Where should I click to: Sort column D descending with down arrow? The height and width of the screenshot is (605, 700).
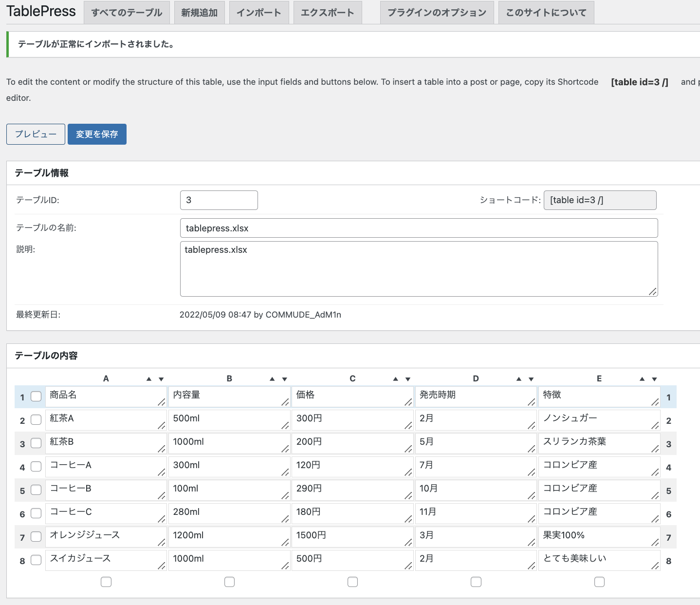tap(531, 379)
